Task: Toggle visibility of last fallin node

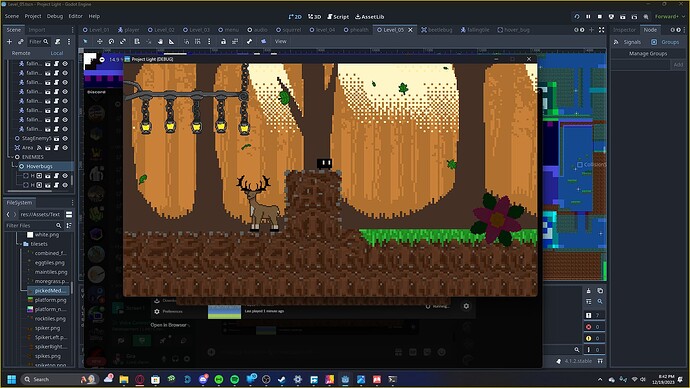Action: [65, 129]
